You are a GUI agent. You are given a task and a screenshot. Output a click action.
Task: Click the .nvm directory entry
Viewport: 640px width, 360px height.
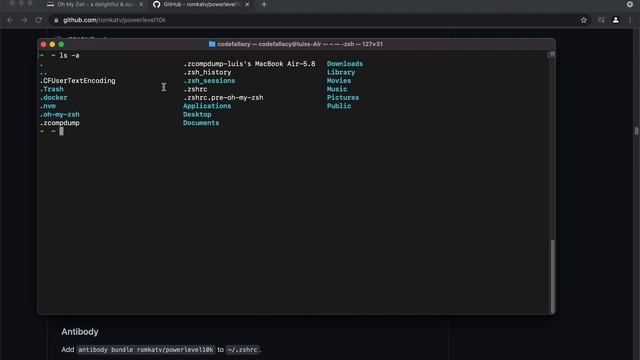[x=48, y=106]
